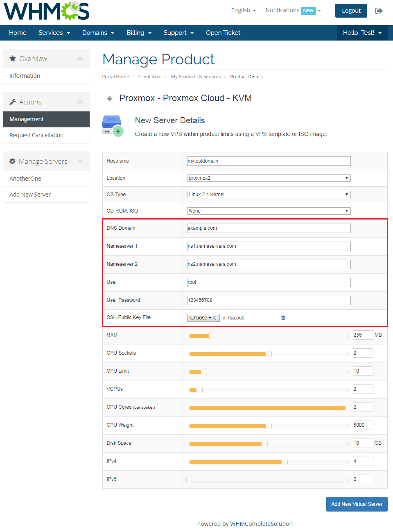The height and width of the screenshot is (532, 393).
Task: Click the CPU Weight slider handle
Action: (x=269, y=426)
